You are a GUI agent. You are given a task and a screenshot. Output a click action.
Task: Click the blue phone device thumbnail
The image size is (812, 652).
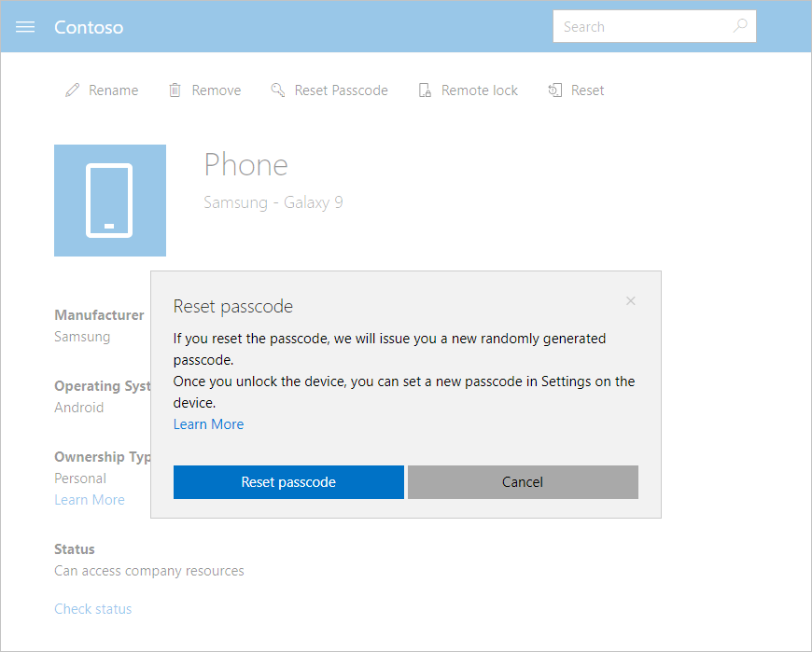click(x=110, y=201)
